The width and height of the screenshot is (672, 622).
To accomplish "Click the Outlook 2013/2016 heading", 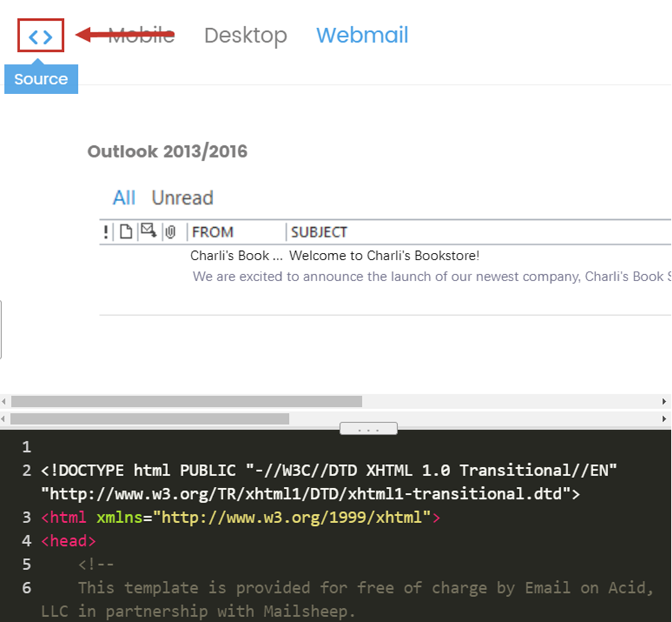I will click(167, 151).
